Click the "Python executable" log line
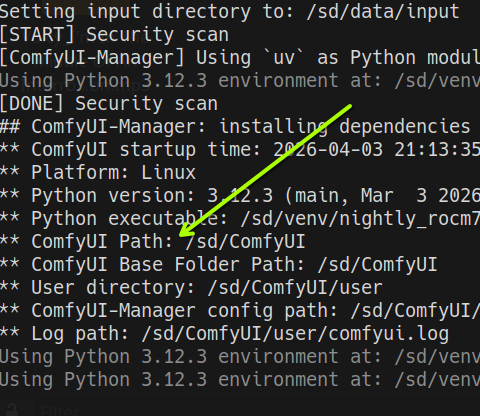Screen dimensions: 480x416 (x=240, y=219)
